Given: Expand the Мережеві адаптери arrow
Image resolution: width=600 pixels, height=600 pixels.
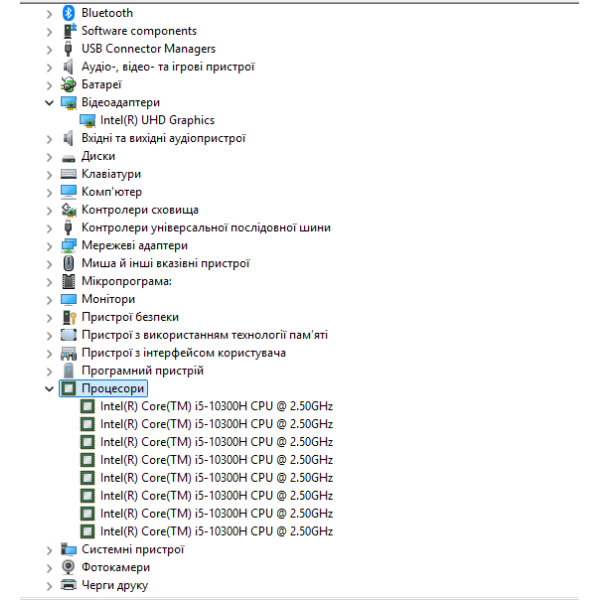Looking at the screenshot, I should coord(49,247).
